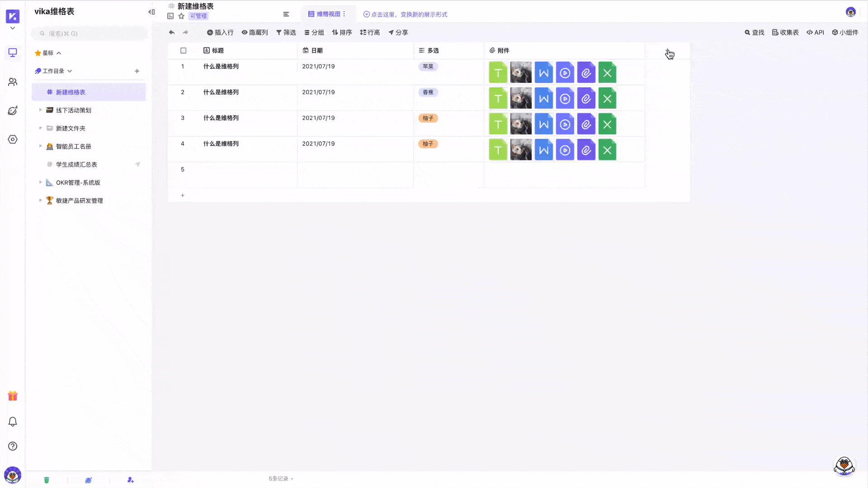Open the 查找 (search) tool in toolbar
This screenshot has height=488, width=868.
pos(754,32)
